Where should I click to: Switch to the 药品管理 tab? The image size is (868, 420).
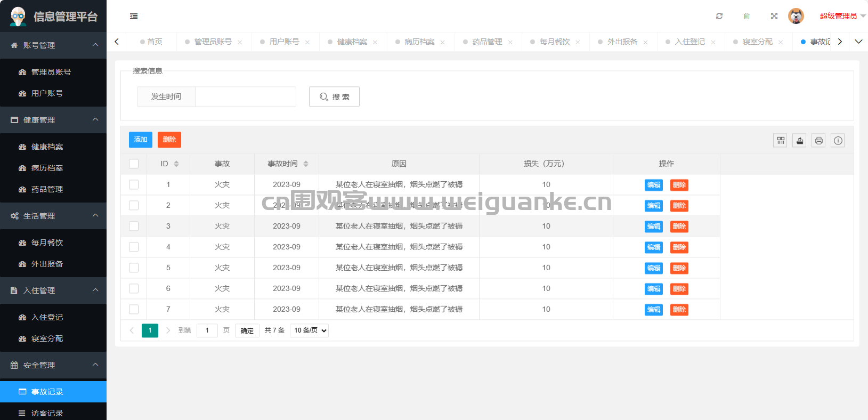point(487,42)
